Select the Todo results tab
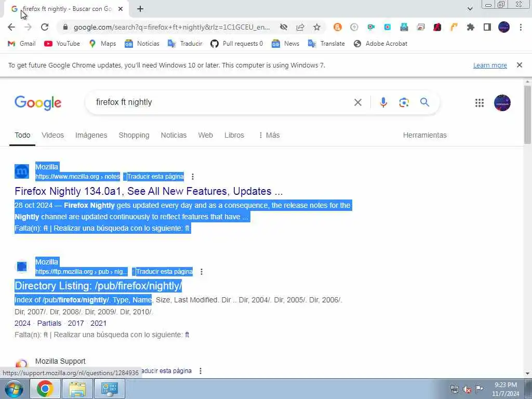Image resolution: width=532 pixels, height=399 pixels. tap(22, 135)
